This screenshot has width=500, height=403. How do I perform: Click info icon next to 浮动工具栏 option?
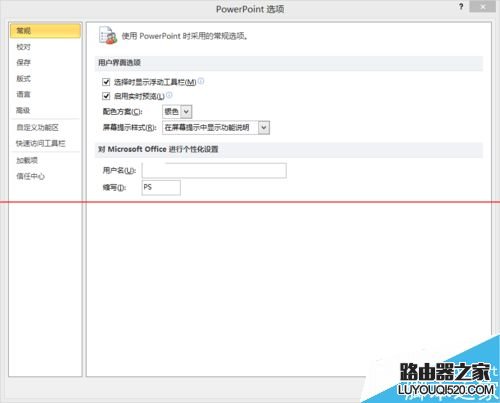tap(201, 81)
